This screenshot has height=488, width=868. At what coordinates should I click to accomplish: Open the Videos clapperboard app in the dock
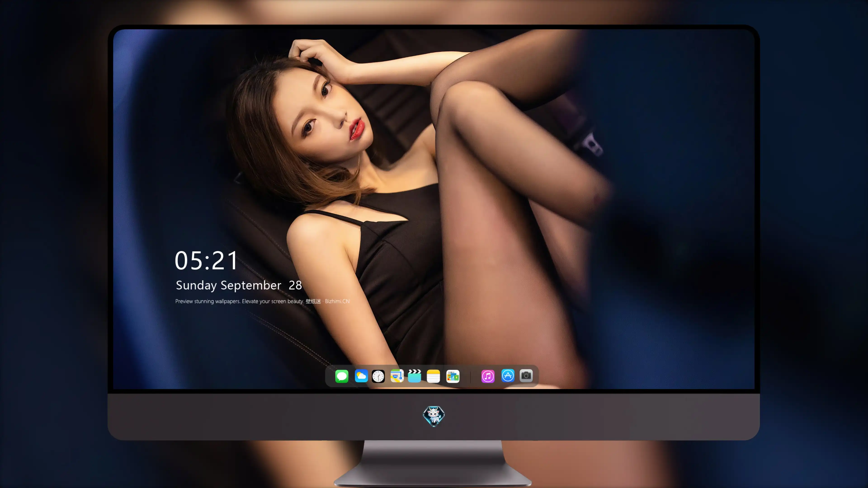(415, 376)
